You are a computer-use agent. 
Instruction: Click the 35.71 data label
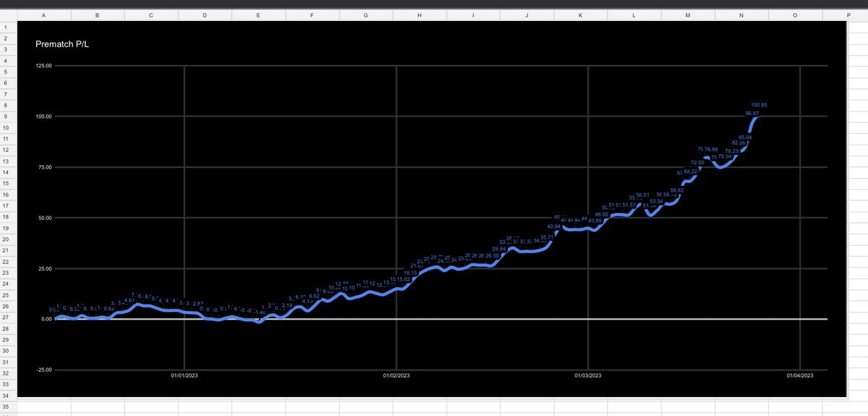548,237
